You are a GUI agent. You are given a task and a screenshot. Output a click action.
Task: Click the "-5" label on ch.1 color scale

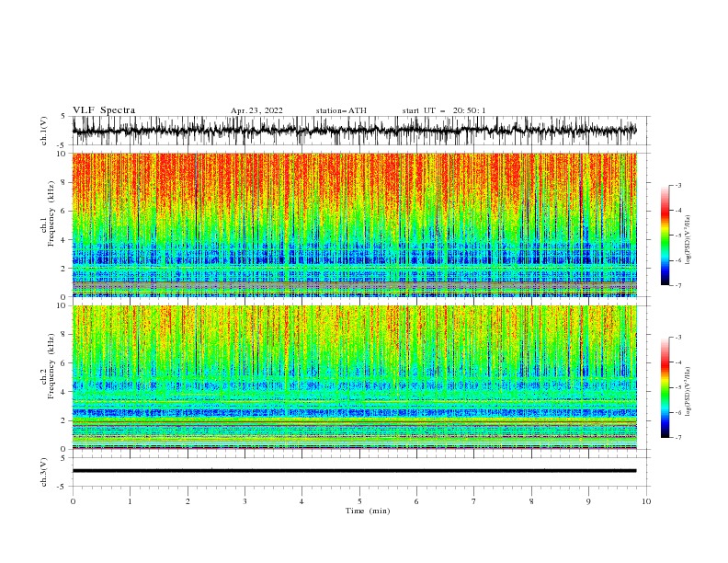[677, 236]
